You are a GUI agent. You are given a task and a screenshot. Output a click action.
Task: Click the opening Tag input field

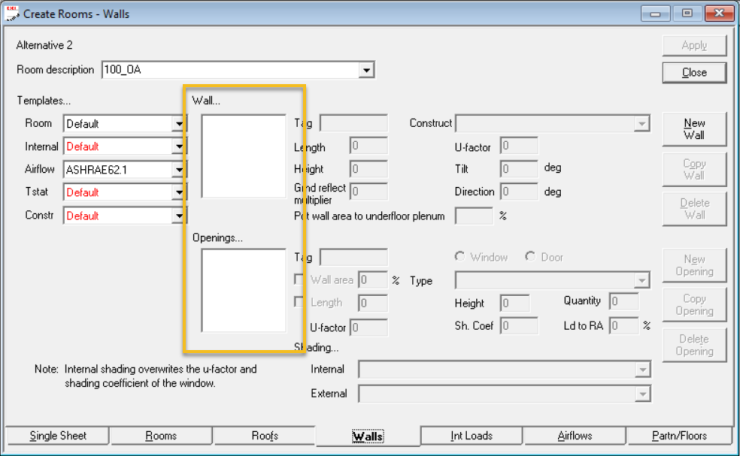tap(353, 257)
